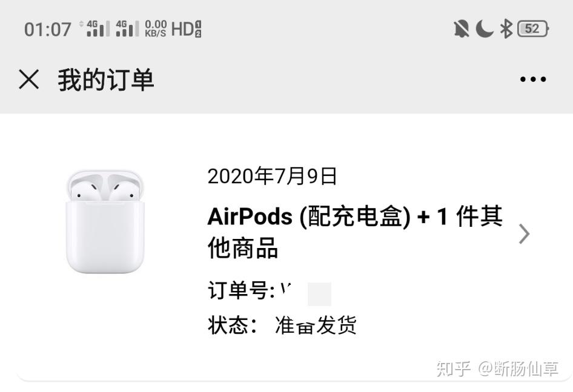The width and height of the screenshot is (573, 392).
Task: Close the 我的订单 page with the X
Action: [x=29, y=80]
